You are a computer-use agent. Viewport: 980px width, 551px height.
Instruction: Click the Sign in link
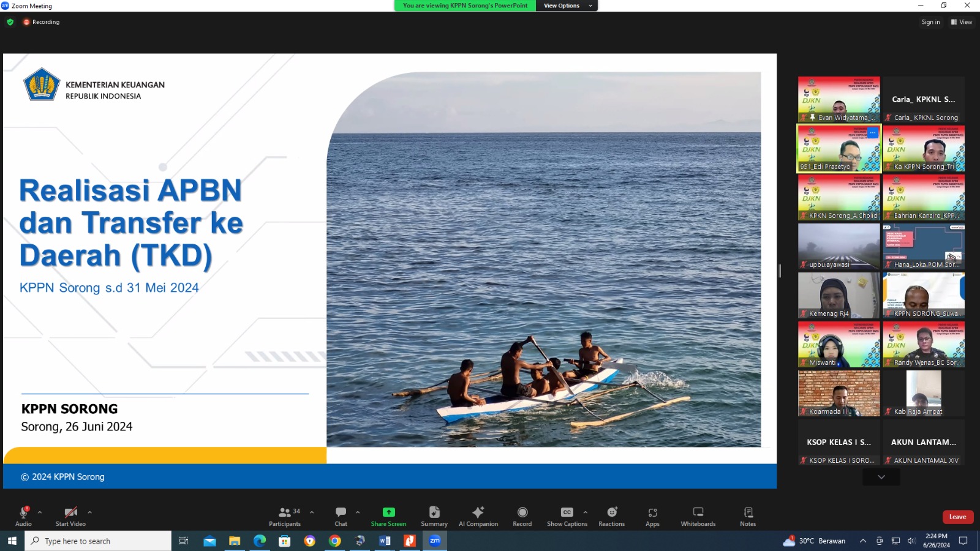930,22
